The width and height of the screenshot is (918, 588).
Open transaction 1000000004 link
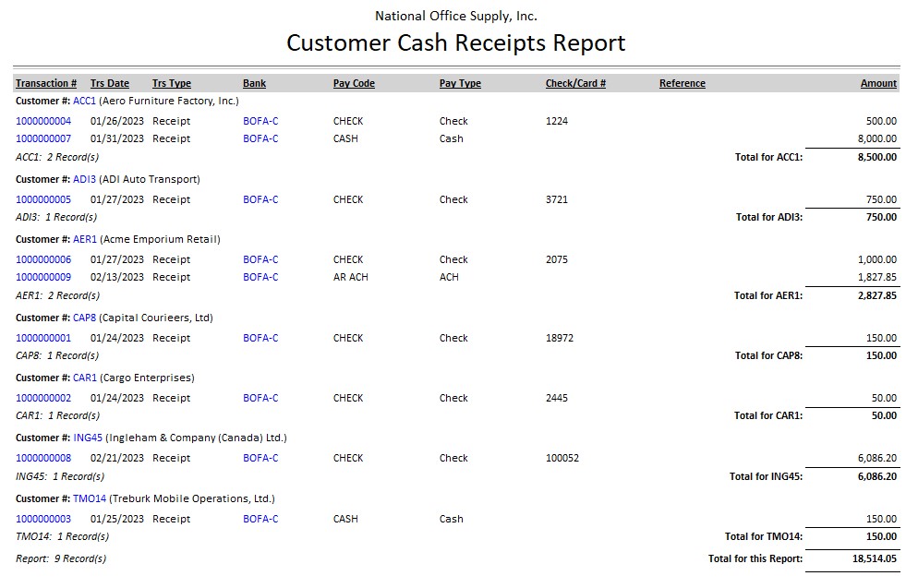pos(43,121)
